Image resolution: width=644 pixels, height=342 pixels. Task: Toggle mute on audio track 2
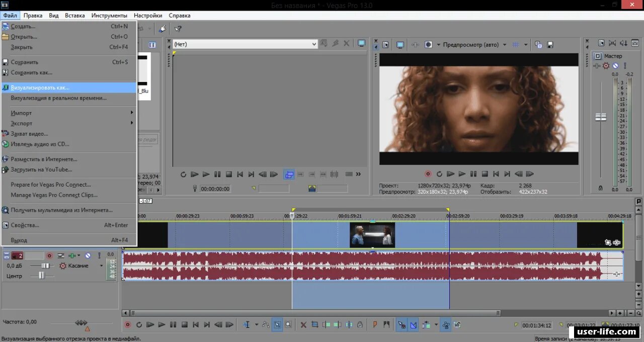[88, 255]
